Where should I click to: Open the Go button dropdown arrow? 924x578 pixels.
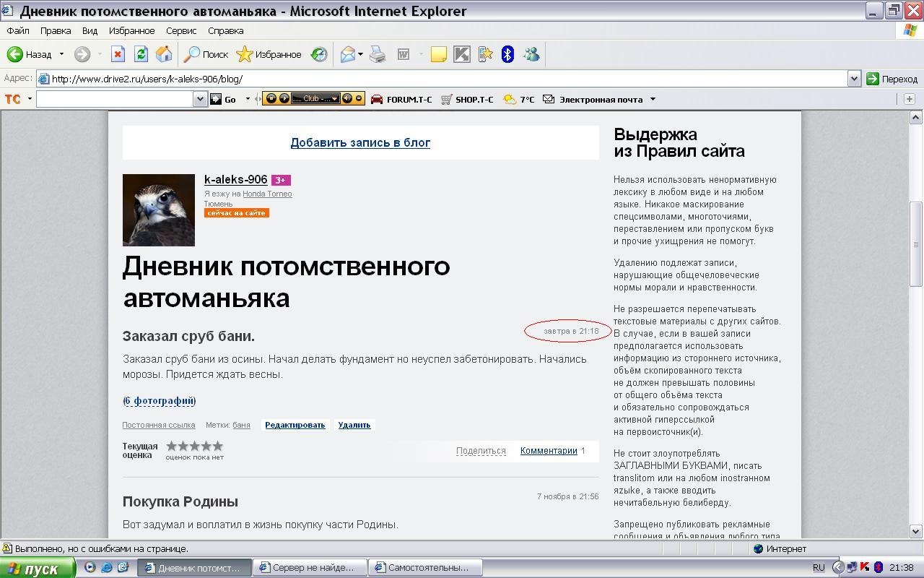pos(248,99)
